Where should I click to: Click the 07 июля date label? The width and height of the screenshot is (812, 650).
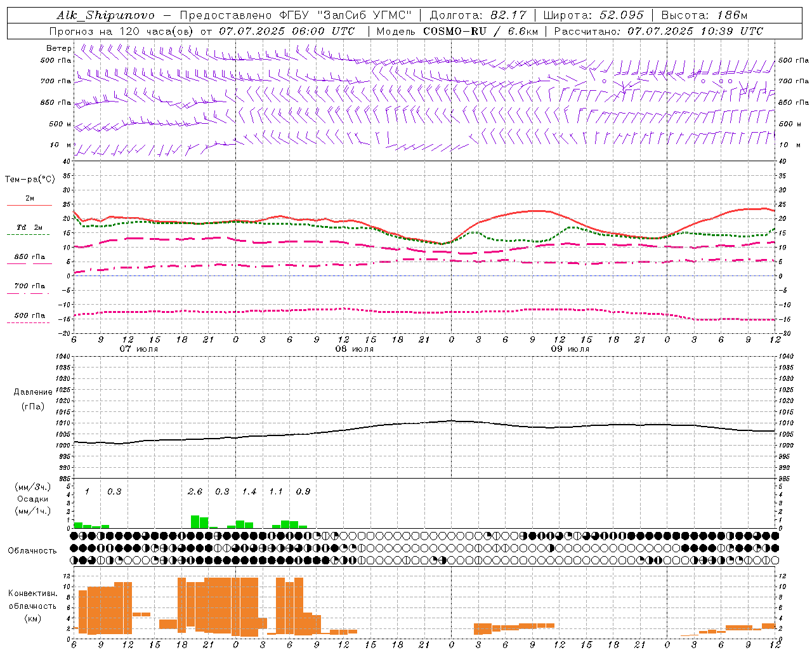click(138, 349)
